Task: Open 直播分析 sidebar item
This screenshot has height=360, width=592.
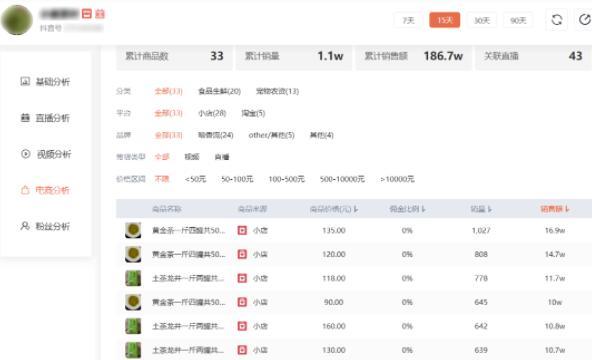Action: pos(45,118)
